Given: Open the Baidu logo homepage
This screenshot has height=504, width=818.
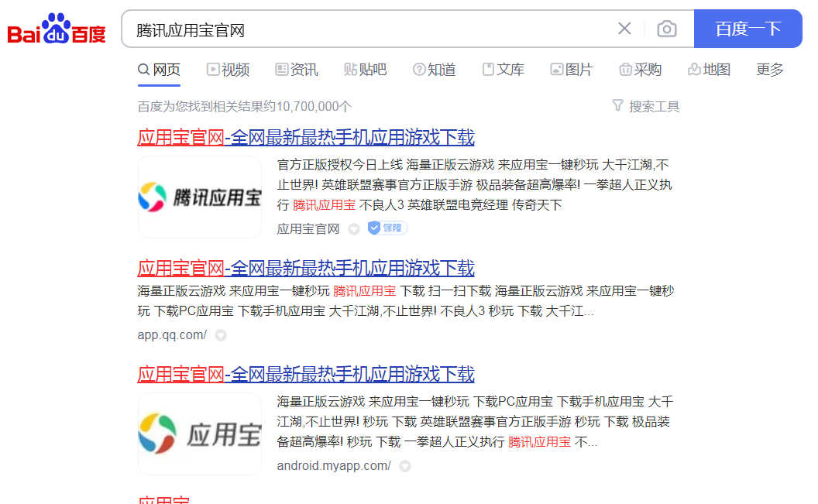Looking at the screenshot, I should (57, 29).
